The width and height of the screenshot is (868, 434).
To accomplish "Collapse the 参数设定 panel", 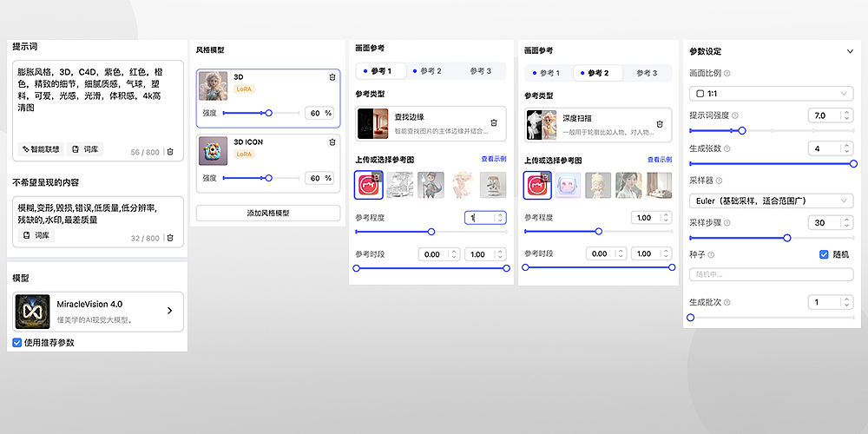I will point(851,51).
